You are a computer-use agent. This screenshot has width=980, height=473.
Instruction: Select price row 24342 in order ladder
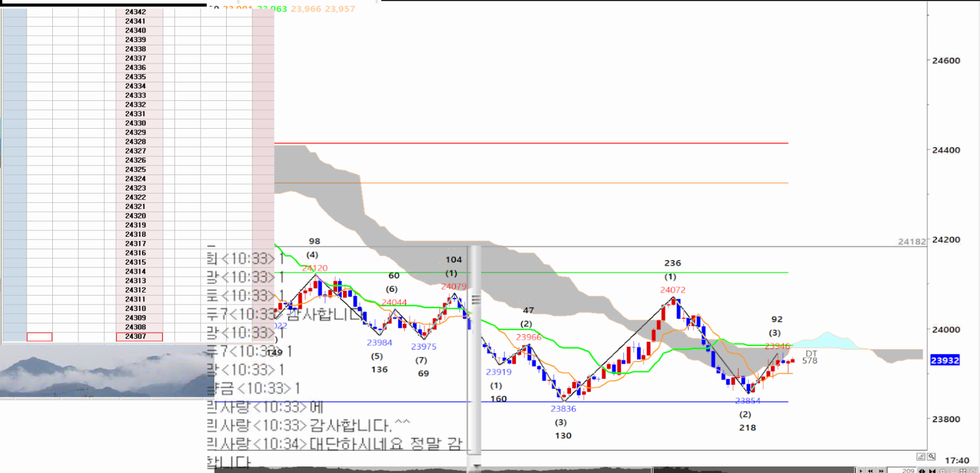click(135, 12)
